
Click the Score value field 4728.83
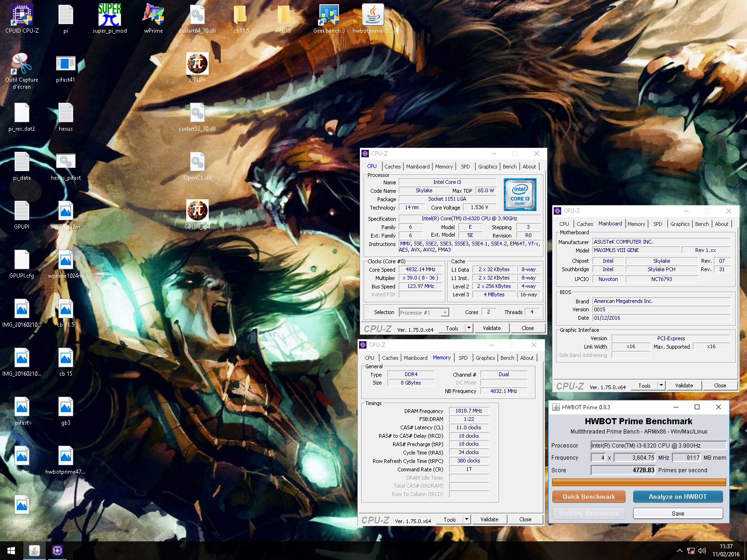[x=623, y=470]
